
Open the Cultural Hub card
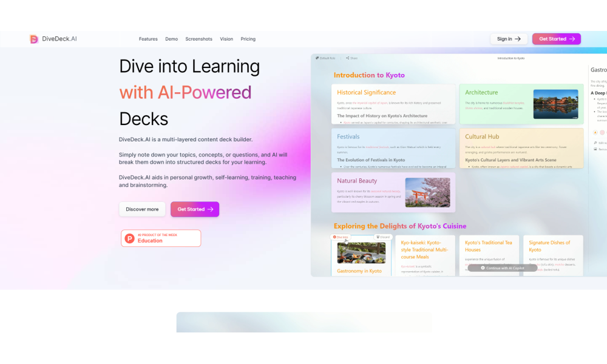pyautogui.click(x=521, y=148)
